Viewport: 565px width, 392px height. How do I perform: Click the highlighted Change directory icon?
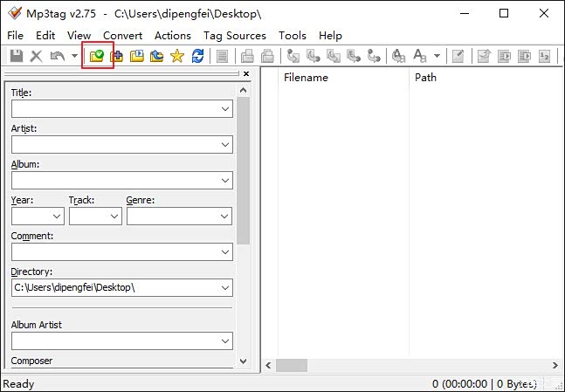[x=98, y=56]
